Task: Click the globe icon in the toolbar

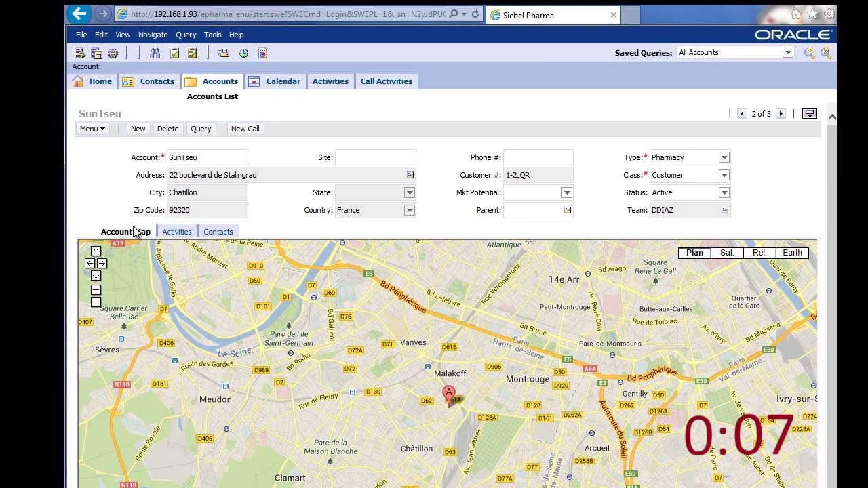Action: click(x=113, y=53)
